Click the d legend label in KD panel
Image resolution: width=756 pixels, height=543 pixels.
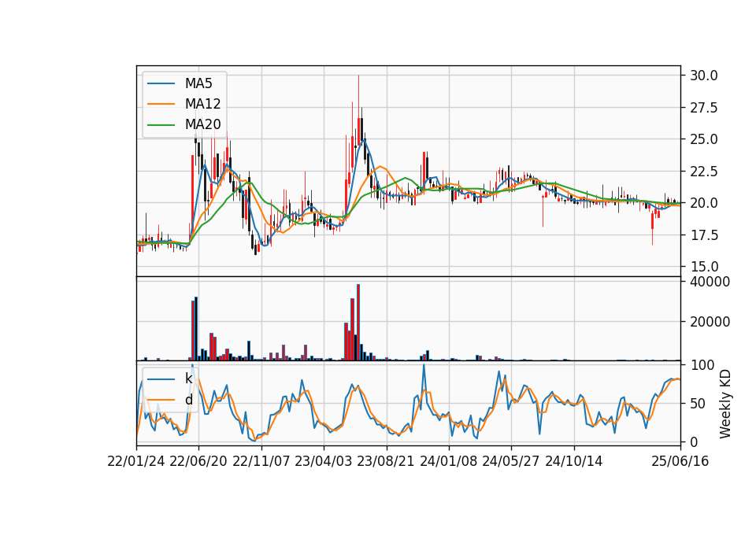click(188, 400)
